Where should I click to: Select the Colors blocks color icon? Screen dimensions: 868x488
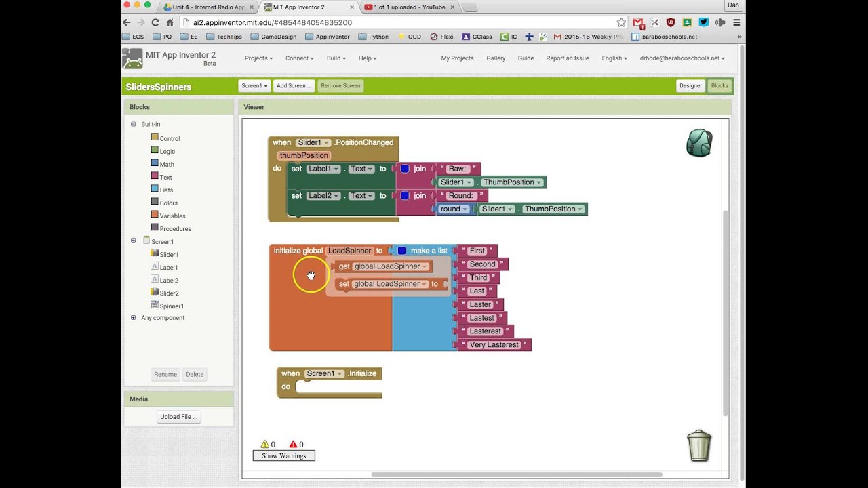155,202
